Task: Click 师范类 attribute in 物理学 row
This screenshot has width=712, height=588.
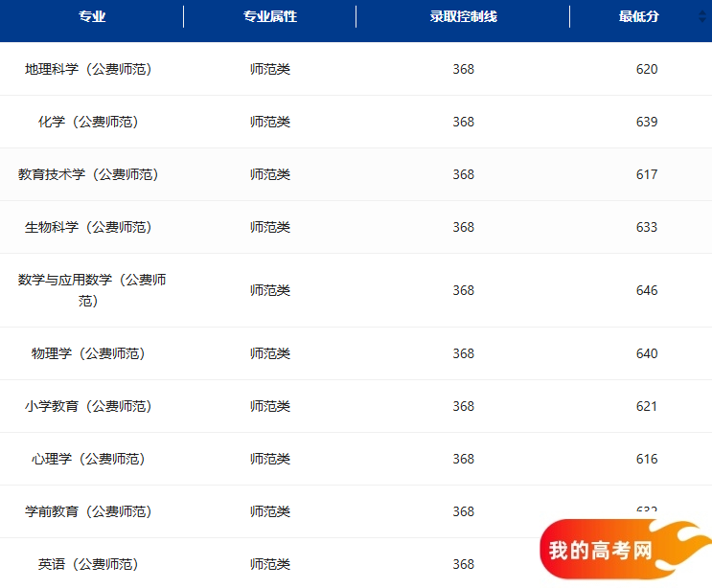Action: click(x=270, y=353)
